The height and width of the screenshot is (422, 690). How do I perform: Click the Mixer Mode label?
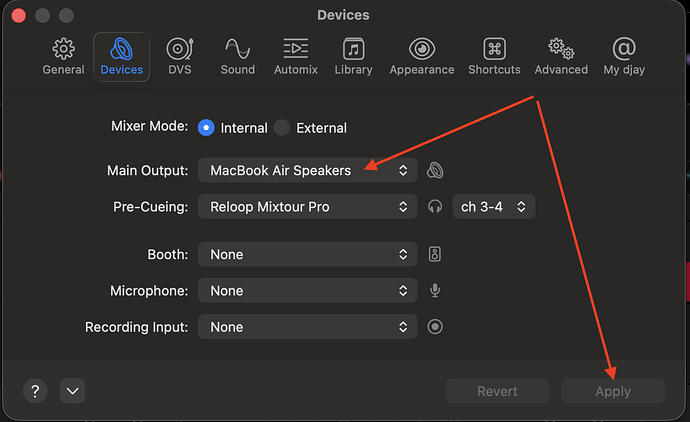(x=150, y=126)
